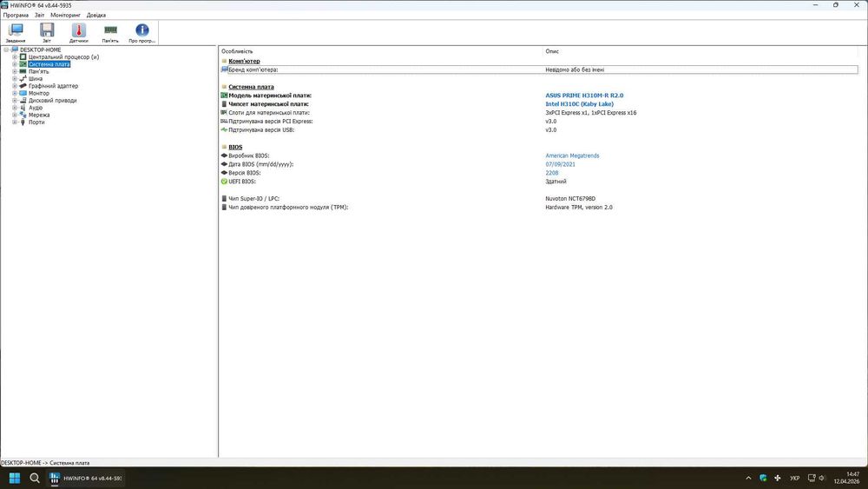Expand the Мережа tree node
Screen dimensions: 868x489
pyautogui.click(x=15, y=115)
